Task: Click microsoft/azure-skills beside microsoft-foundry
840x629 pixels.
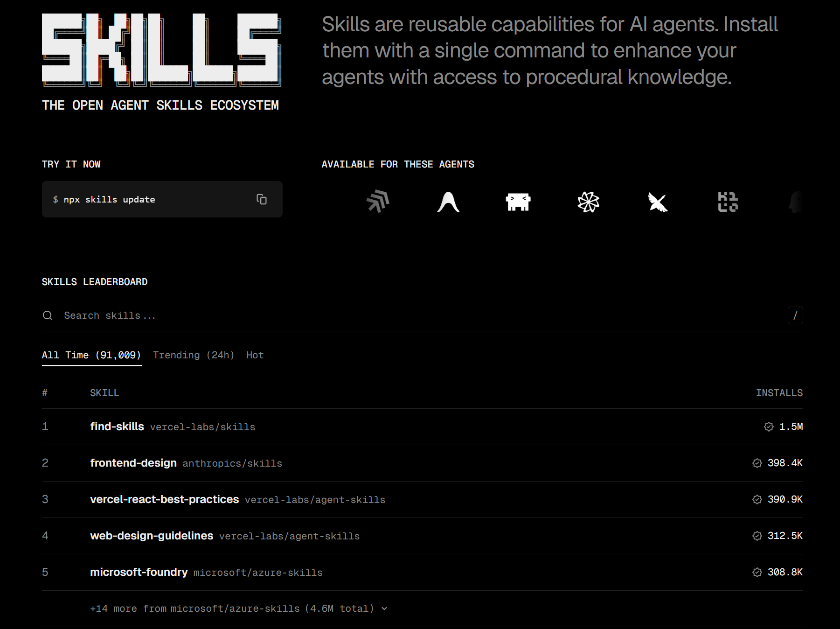Action: click(x=258, y=573)
